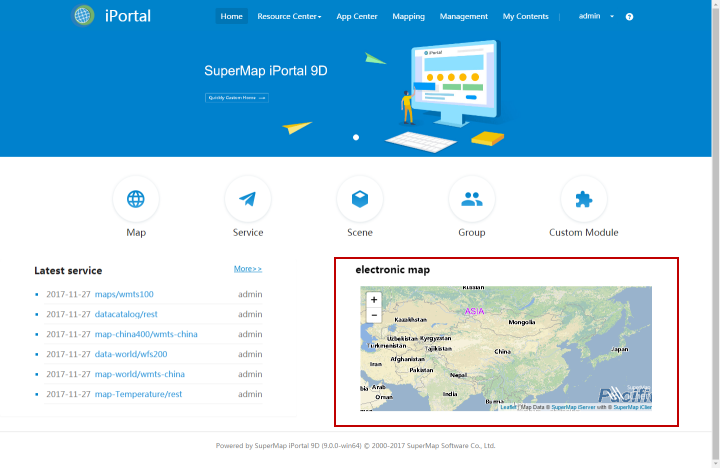Image resolution: width=720 pixels, height=468 pixels.
Task: Zoom in on the electronic map
Action: (x=374, y=299)
